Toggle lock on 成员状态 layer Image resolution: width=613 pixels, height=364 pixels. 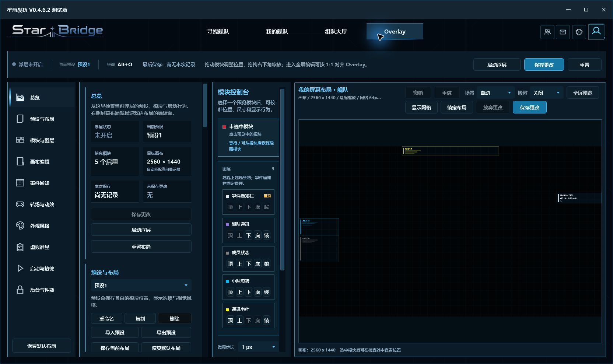266,264
